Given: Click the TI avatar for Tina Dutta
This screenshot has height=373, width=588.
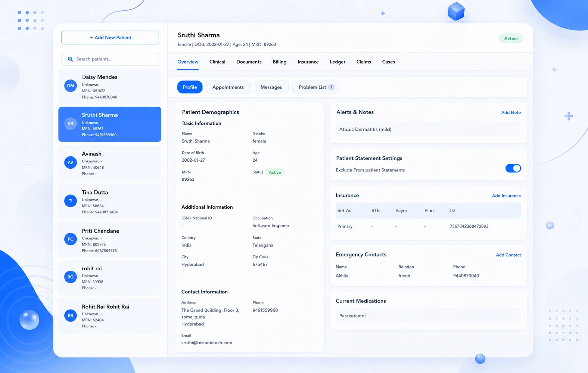Looking at the screenshot, I should coord(71,201).
